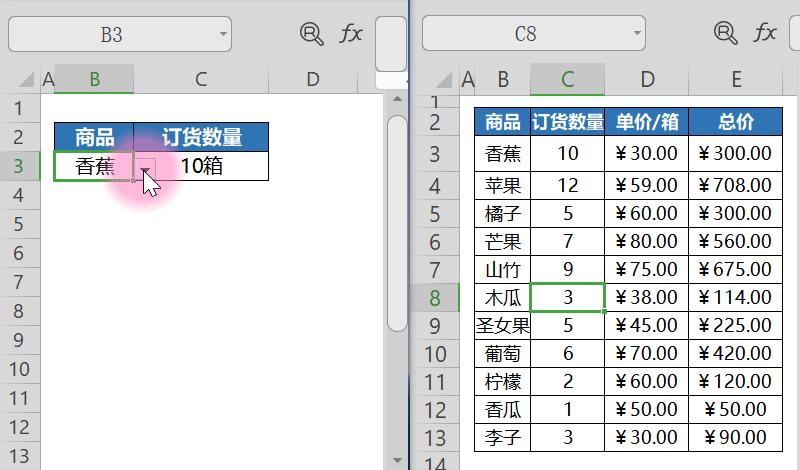Screen dimensions: 800x470
Task: Click the 香蕉 cell in left window
Action: point(94,166)
